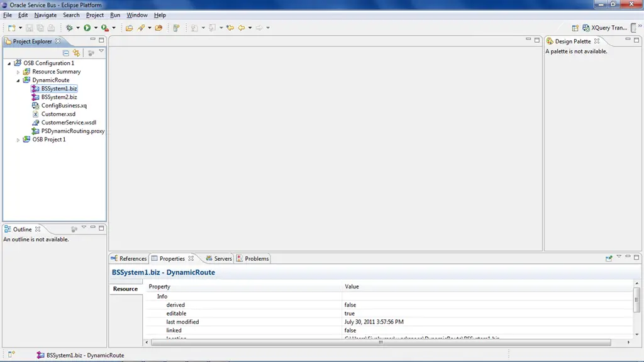Maximize the Project Explorer panel
The width and height of the screenshot is (644, 362).
tap(101, 40)
